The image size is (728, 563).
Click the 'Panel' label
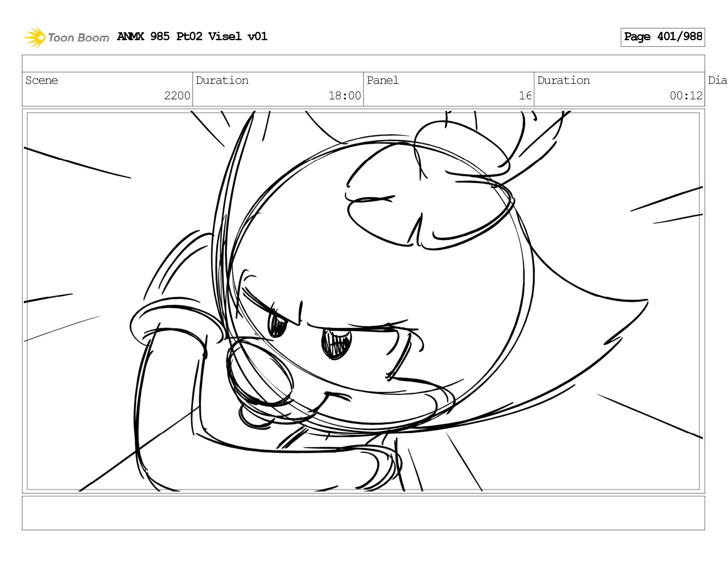pyautogui.click(x=383, y=80)
